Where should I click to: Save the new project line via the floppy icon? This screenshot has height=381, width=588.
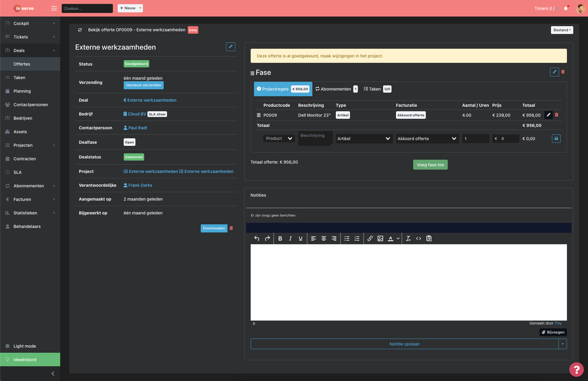tap(556, 139)
